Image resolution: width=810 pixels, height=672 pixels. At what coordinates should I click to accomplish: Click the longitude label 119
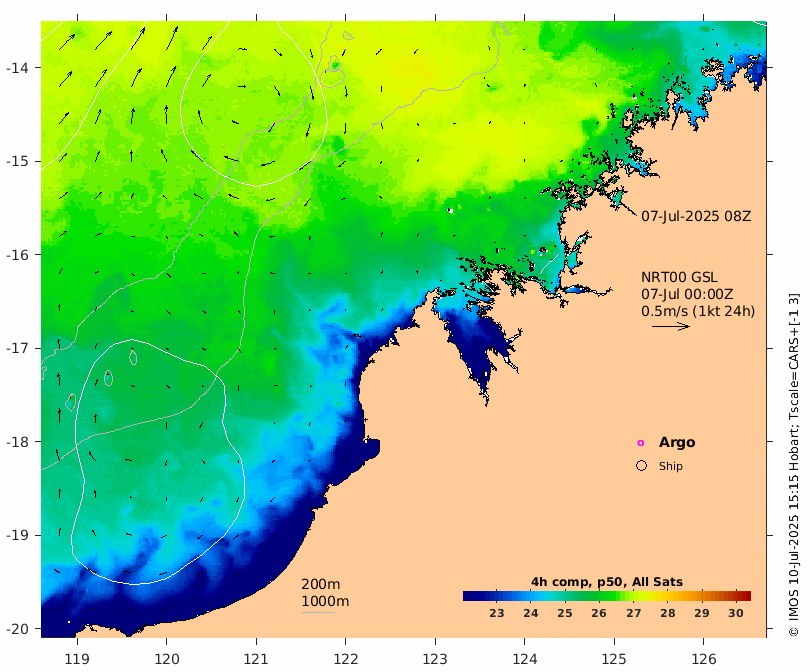(77, 659)
